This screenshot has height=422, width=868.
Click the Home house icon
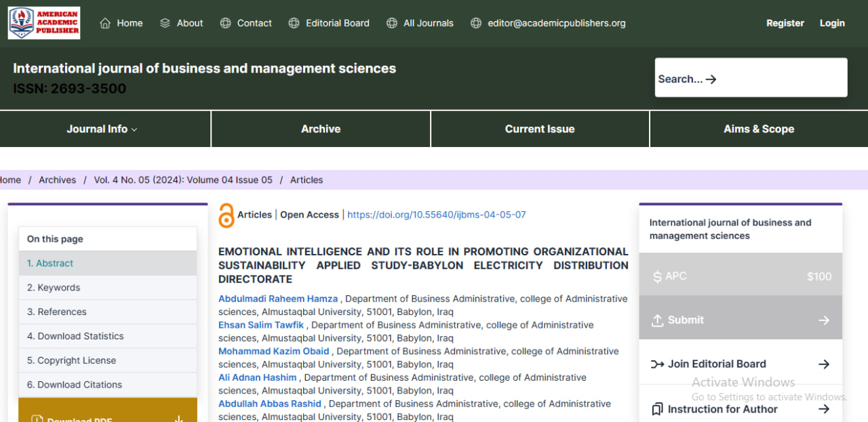pyautogui.click(x=105, y=23)
